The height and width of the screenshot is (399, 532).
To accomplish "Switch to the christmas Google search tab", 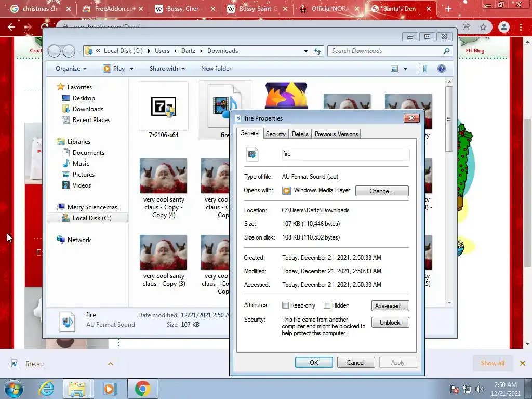I will click(41, 9).
